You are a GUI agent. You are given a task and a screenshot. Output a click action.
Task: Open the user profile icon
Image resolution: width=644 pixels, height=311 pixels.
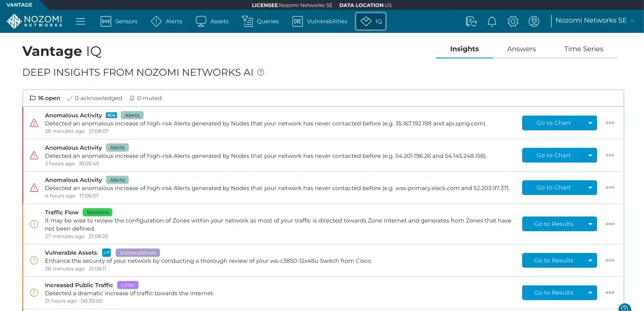coord(534,21)
